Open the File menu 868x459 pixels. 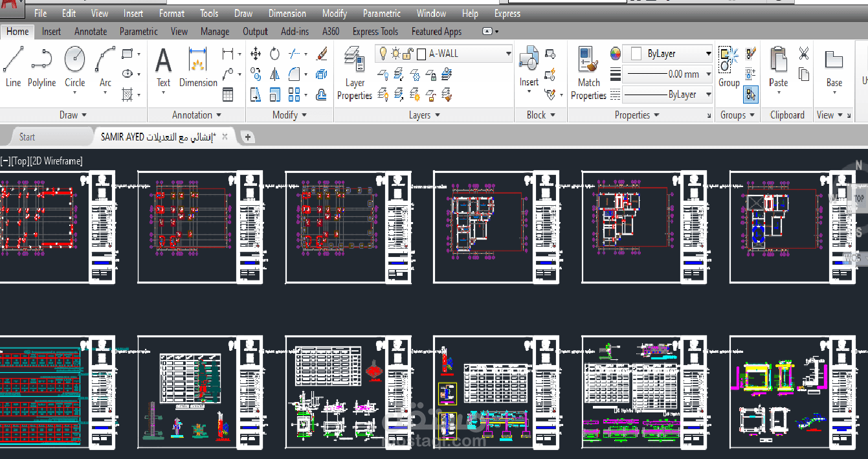(x=40, y=13)
